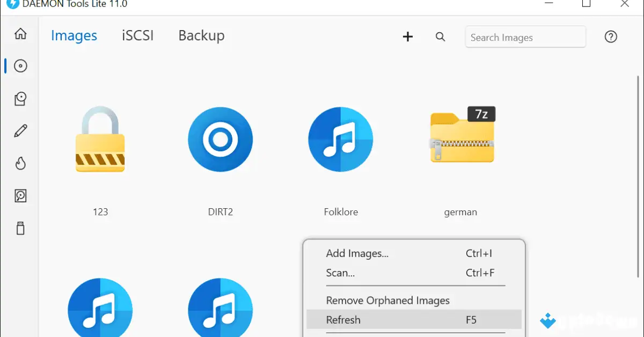Open the Drives section from sidebar
Image resolution: width=644 pixels, height=337 pixels.
click(x=20, y=98)
